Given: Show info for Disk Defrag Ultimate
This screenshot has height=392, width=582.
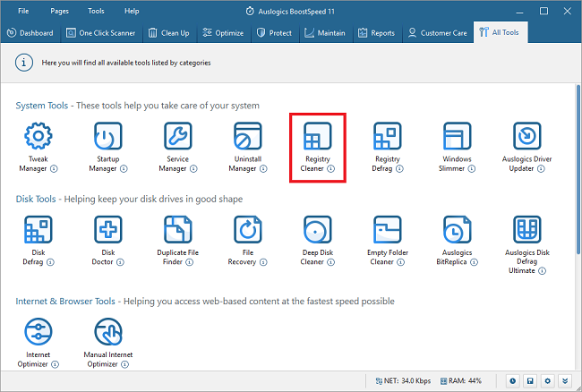Looking at the screenshot, I should [542, 271].
